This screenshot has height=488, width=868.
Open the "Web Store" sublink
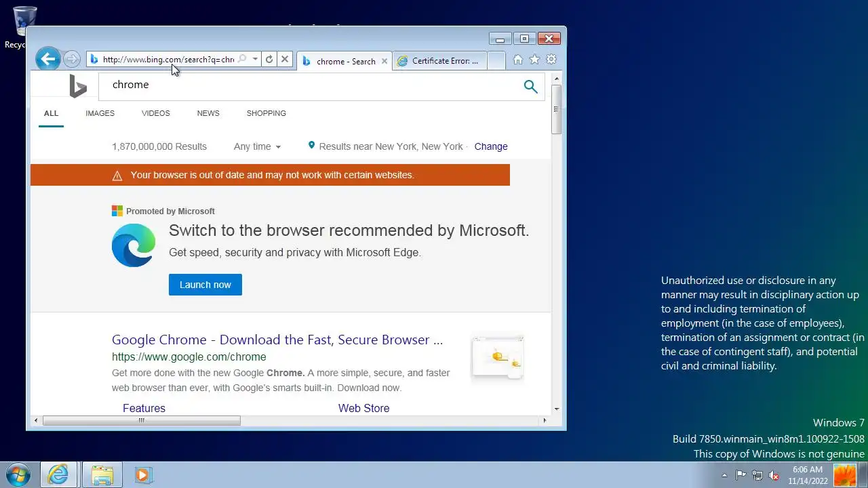click(363, 408)
